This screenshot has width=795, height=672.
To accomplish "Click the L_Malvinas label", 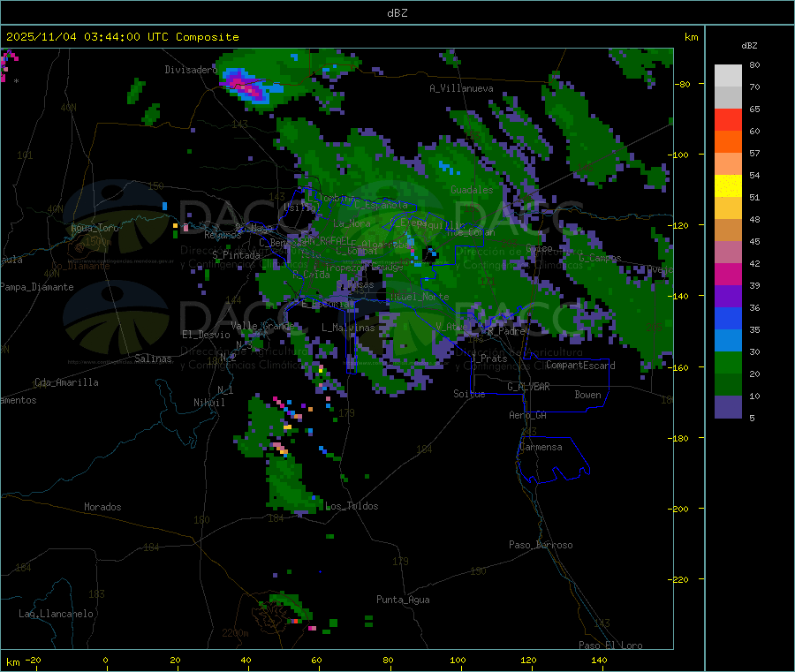I will click(348, 328).
